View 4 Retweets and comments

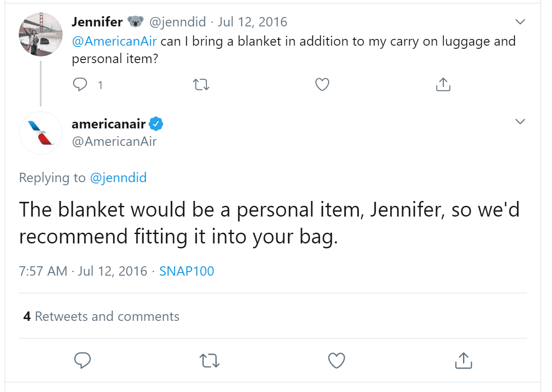coord(102,316)
